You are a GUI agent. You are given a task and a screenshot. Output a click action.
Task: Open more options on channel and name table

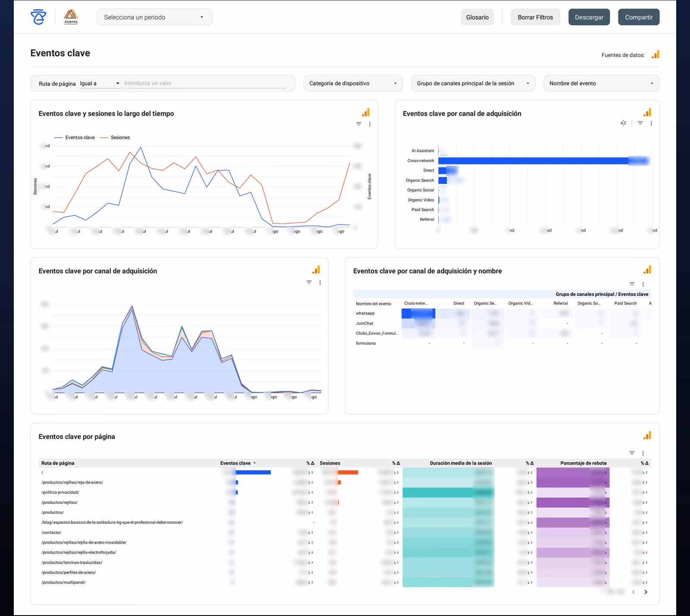pyautogui.click(x=643, y=284)
